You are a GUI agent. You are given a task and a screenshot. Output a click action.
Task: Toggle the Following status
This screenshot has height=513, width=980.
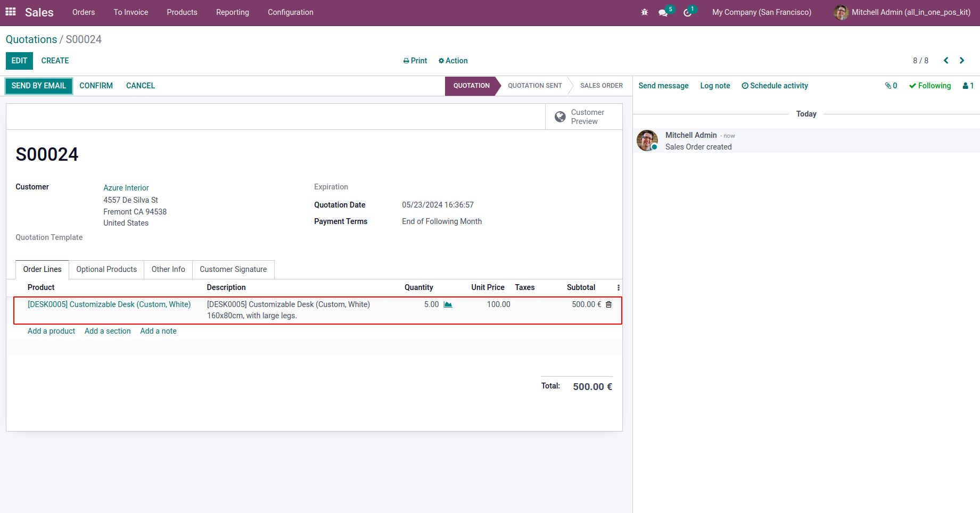coord(930,86)
